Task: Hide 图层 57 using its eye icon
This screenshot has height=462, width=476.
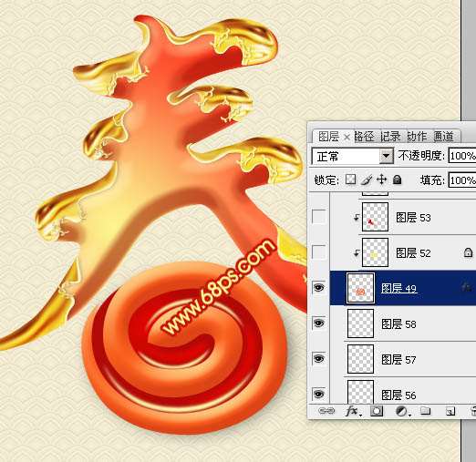Action: (318, 359)
